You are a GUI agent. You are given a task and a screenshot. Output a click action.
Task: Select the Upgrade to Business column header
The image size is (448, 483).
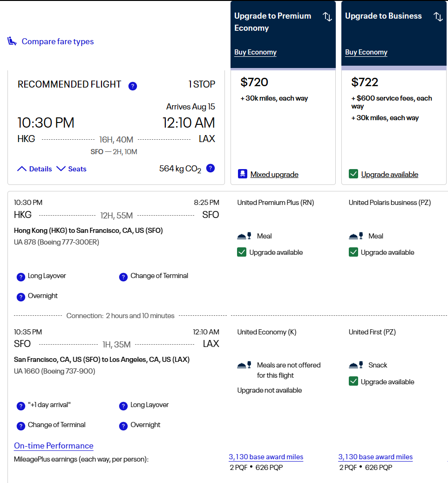(383, 16)
